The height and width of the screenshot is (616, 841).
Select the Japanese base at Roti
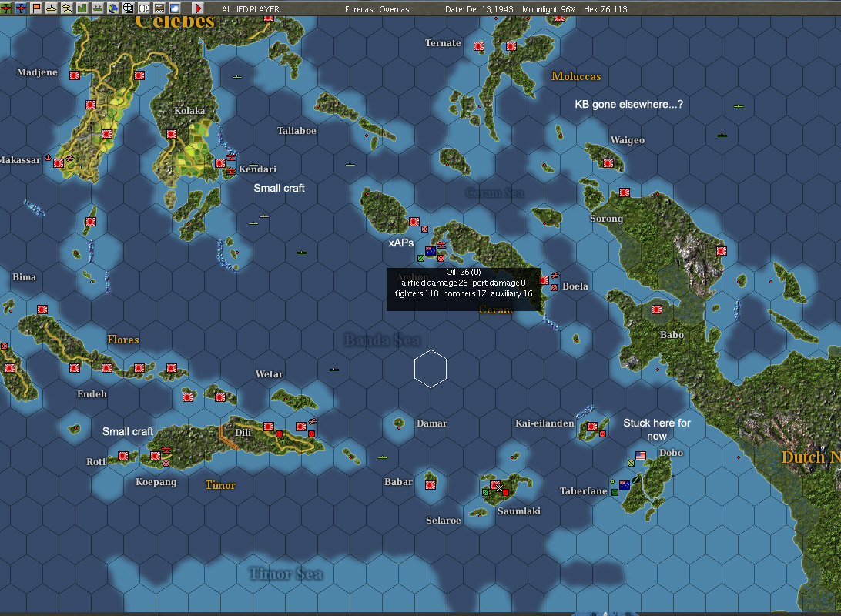[x=122, y=456]
